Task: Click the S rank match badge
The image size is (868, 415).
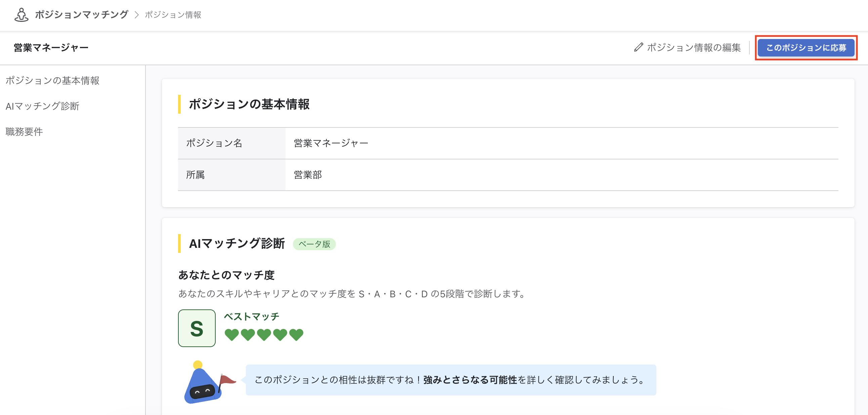Action: 197,328
